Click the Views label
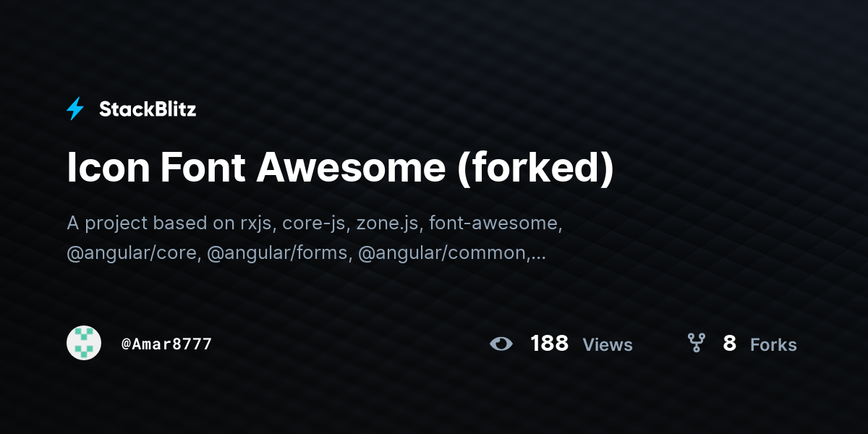 coord(608,345)
